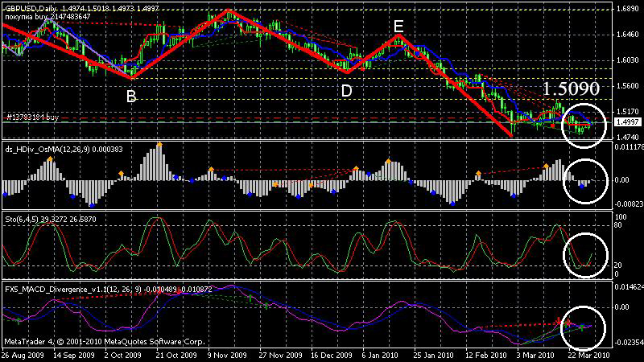Select the ds_HDiv_OsMA(12,26,9) indicator label

tap(64, 150)
